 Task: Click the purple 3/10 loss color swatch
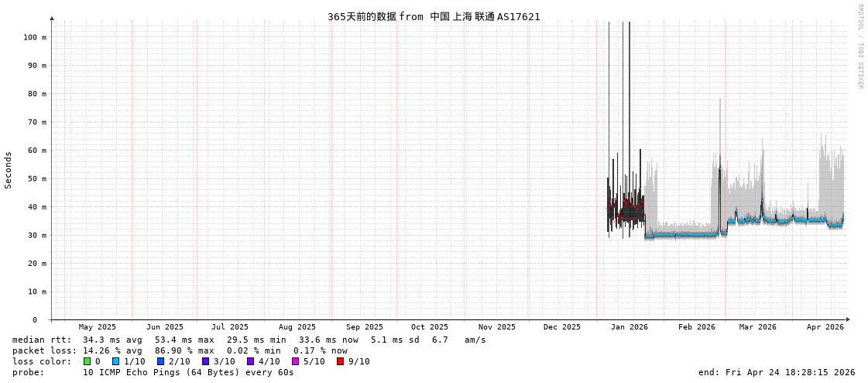[x=205, y=361]
